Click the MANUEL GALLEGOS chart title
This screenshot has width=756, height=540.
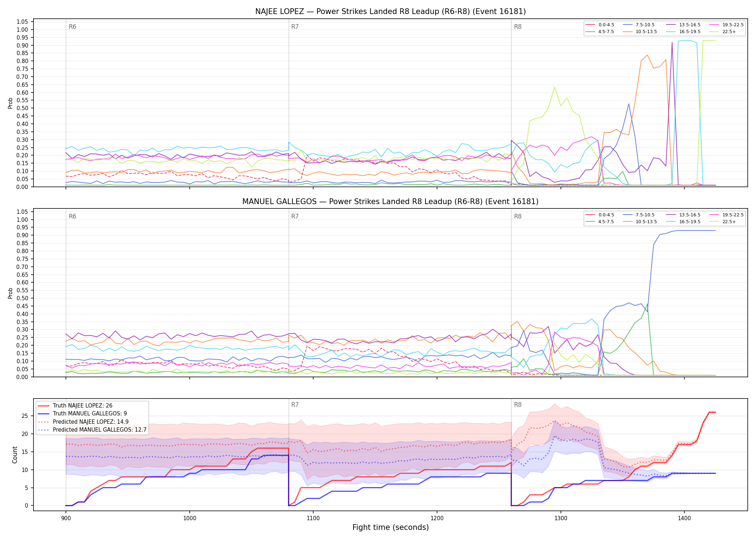(x=390, y=202)
